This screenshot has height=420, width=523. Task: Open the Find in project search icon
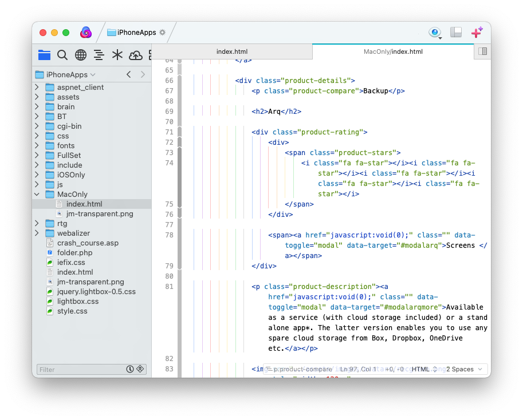point(62,55)
